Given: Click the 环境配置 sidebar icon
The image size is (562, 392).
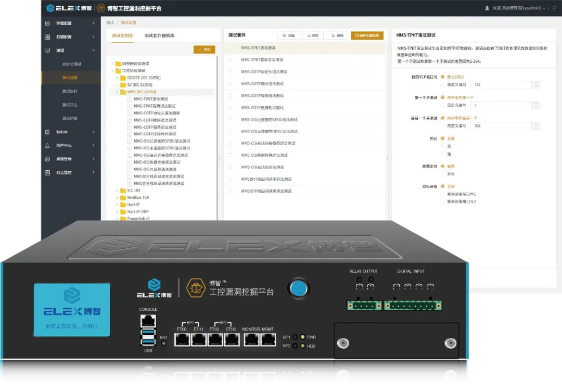Looking at the screenshot, I should tap(47, 23).
